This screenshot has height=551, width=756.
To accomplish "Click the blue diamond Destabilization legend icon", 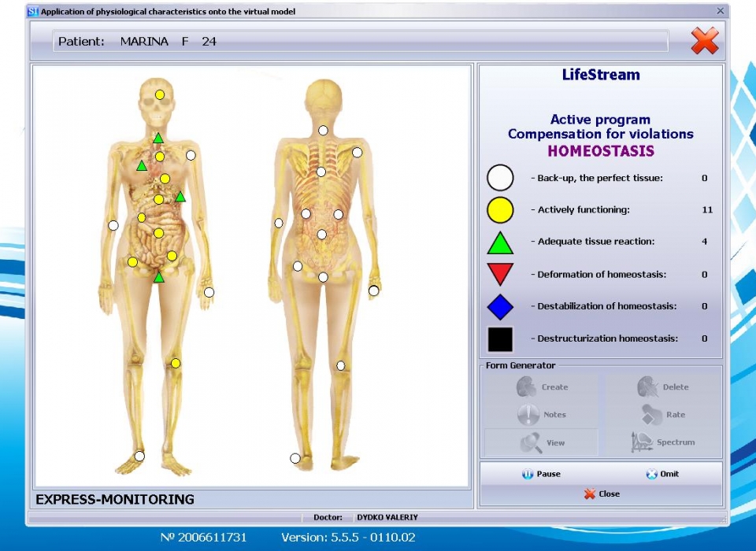I will (500, 307).
